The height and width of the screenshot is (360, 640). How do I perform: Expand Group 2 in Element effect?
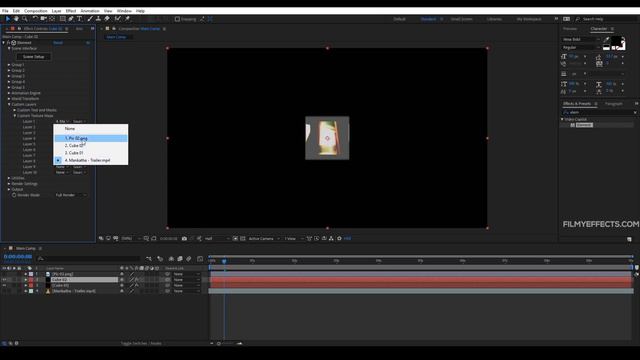[9, 70]
